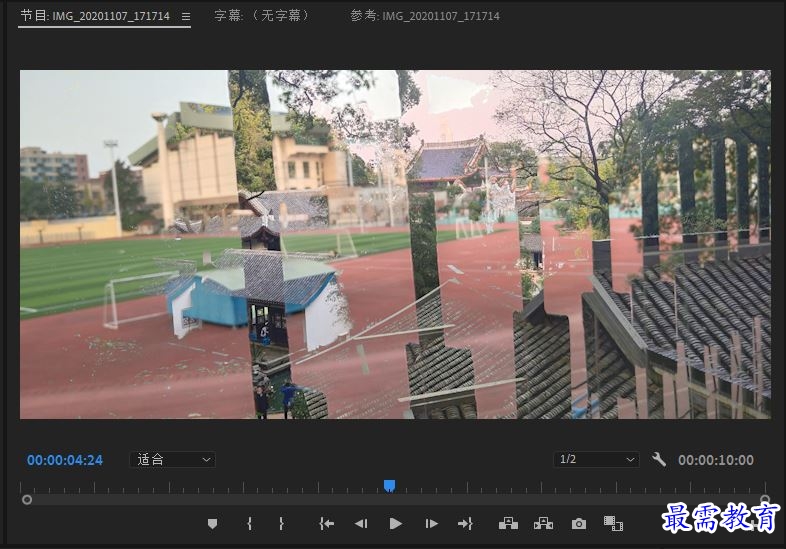Go to Out point

click(465, 524)
